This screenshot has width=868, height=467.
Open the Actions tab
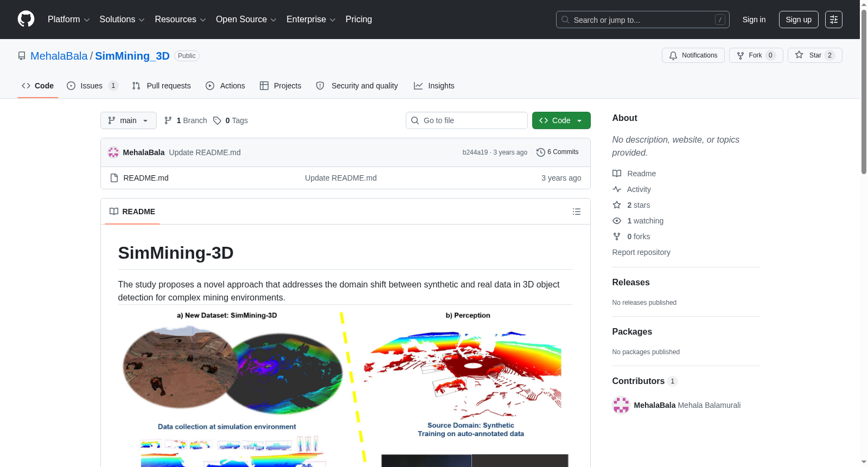(x=225, y=86)
